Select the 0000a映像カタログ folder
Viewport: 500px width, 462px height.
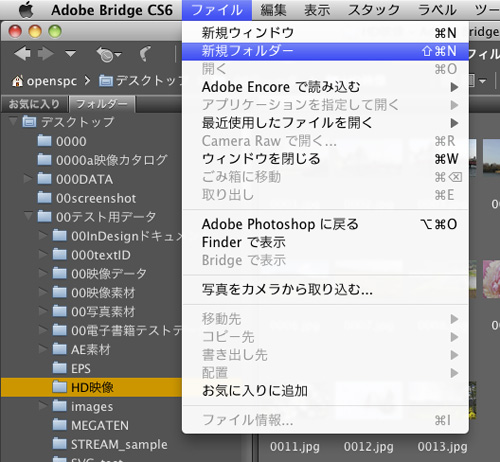[x=112, y=160]
